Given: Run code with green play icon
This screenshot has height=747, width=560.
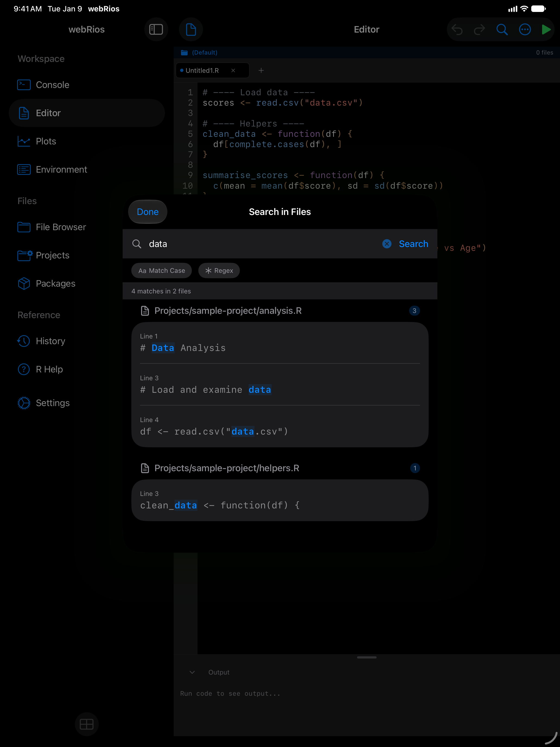Looking at the screenshot, I should (x=546, y=30).
